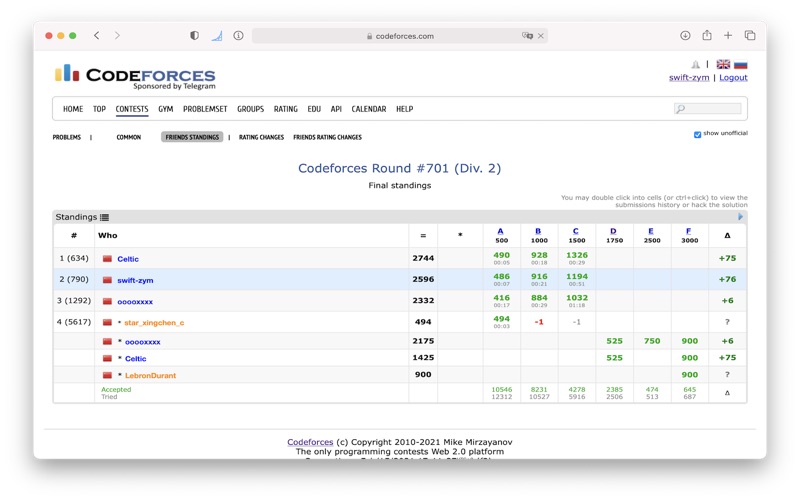
Task: Switch language with Russian flag icon
Action: tap(740, 64)
